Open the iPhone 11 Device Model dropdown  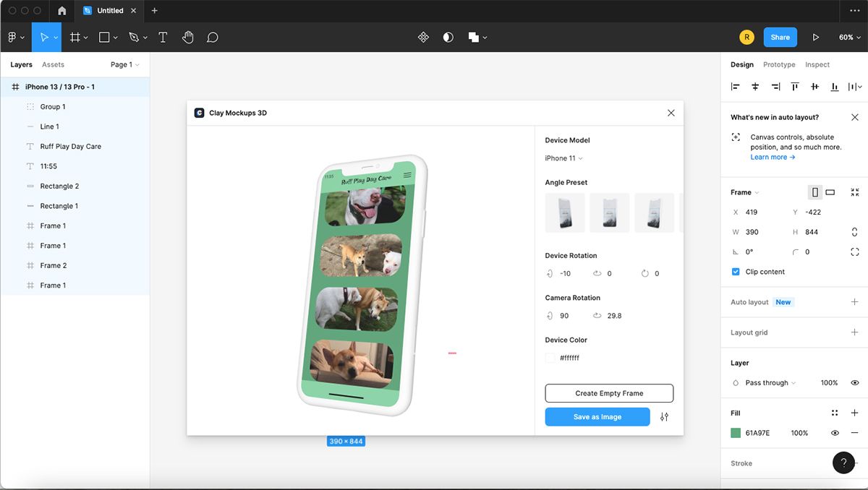click(563, 158)
